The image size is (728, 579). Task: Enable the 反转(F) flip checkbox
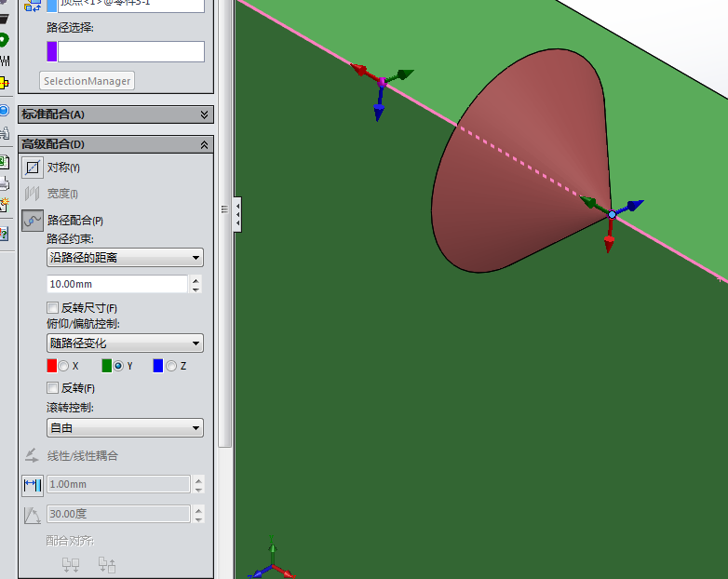coord(52,387)
